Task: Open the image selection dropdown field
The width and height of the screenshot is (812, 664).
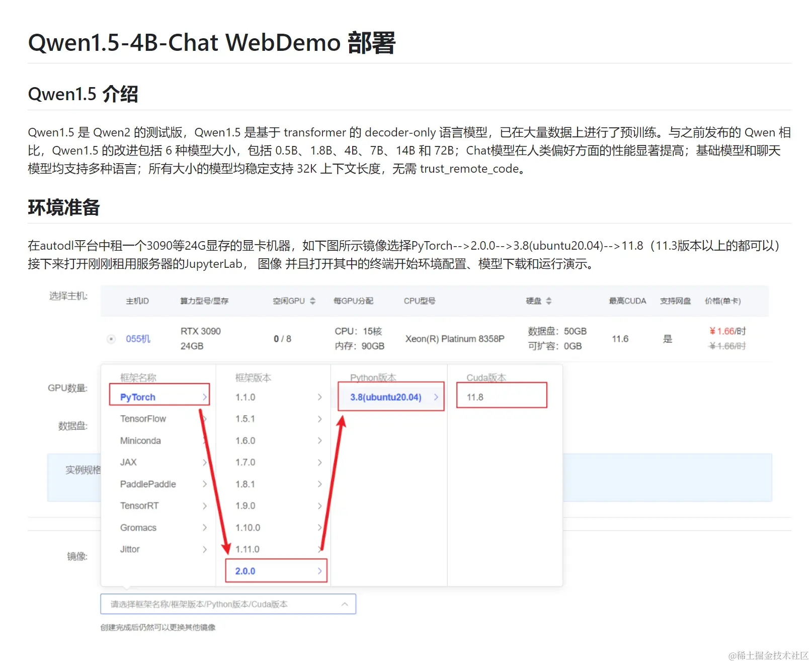Action: pos(228,604)
